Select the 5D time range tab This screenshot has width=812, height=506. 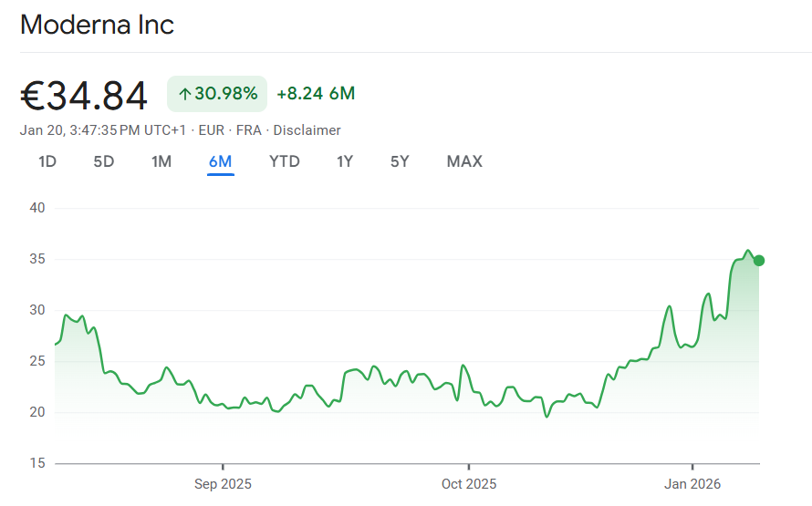pos(104,161)
